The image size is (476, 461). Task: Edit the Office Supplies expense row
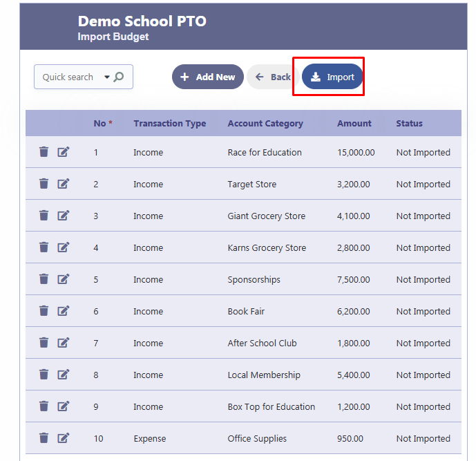pos(64,438)
